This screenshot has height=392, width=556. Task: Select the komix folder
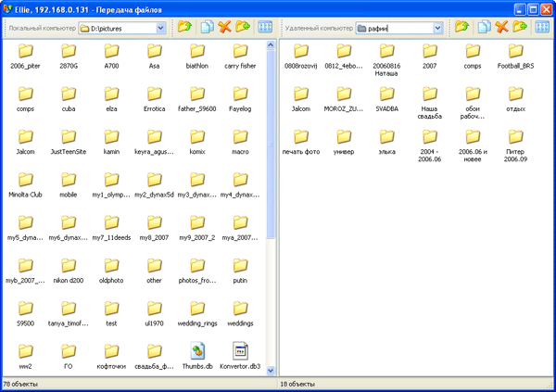pyautogui.click(x=197, y=142)
